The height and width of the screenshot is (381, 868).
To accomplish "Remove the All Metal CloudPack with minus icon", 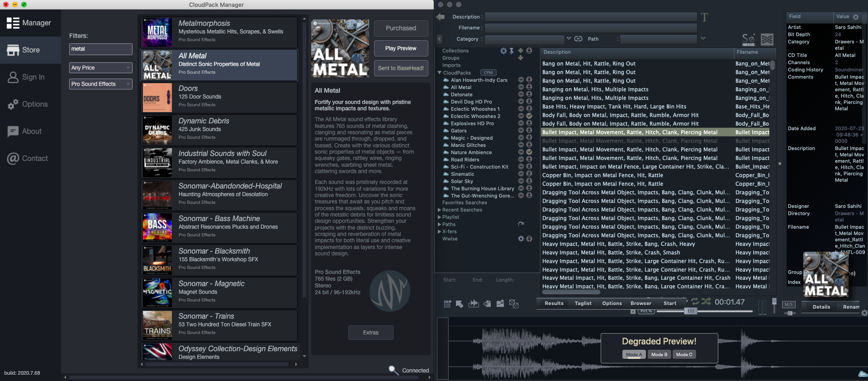I will tap(521, 87).
